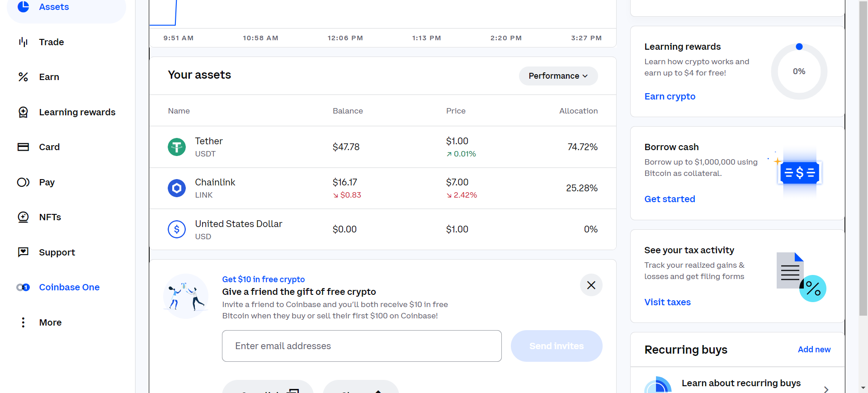
Task: Select Learning rewards sidebar item
Action: pyautogui.click(x=77, y=112)
